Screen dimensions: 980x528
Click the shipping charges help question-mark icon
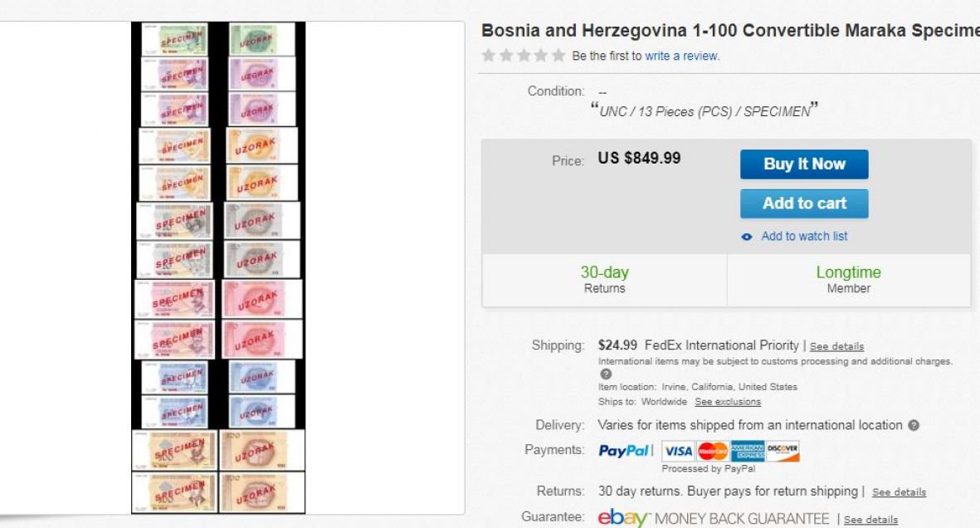click(606, 374)
